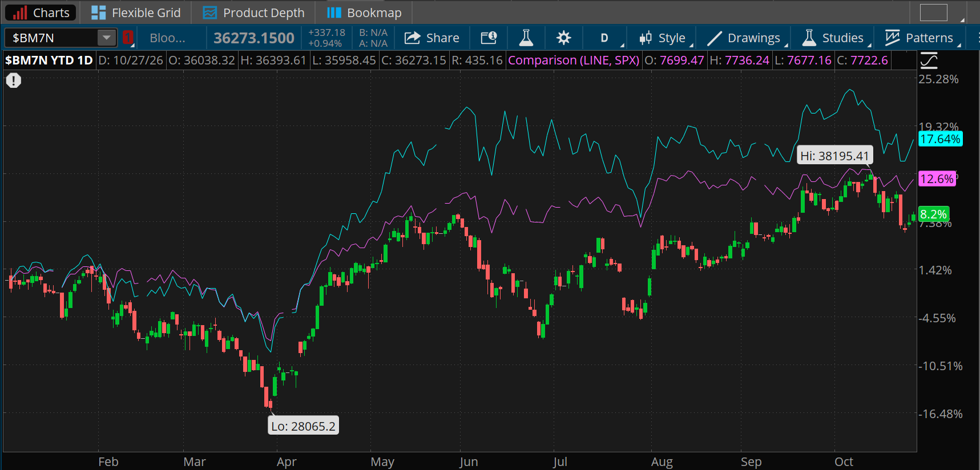Click the +337.18 net change value
980x470 pixels.
pos(326,33)
